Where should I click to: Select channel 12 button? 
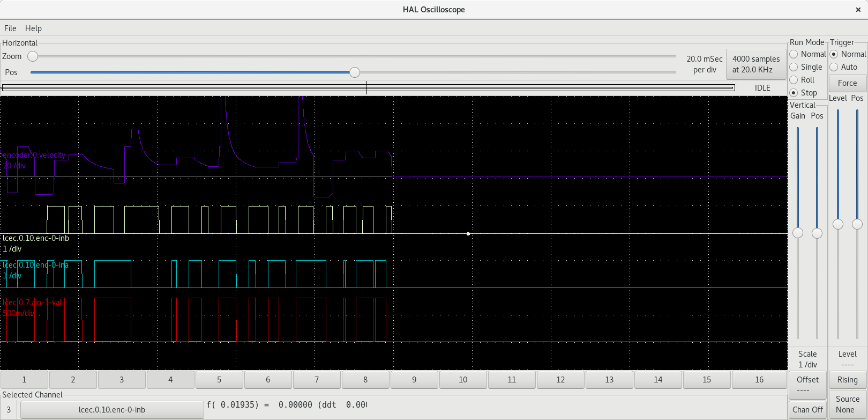click(560, 380)
